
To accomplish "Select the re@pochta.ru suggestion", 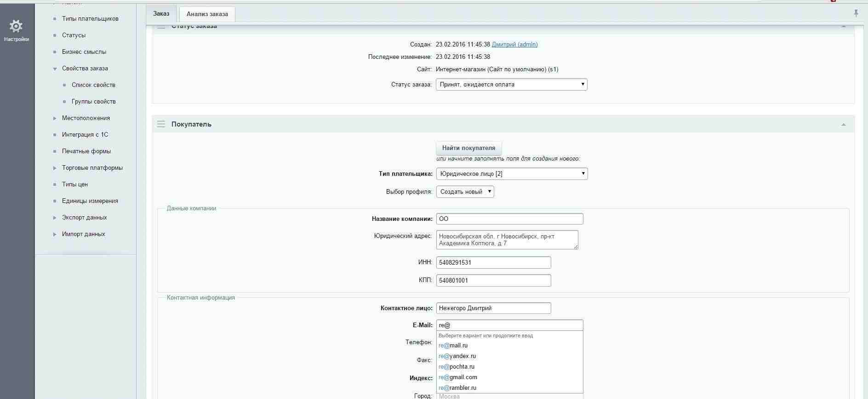I will pos(510,367).
